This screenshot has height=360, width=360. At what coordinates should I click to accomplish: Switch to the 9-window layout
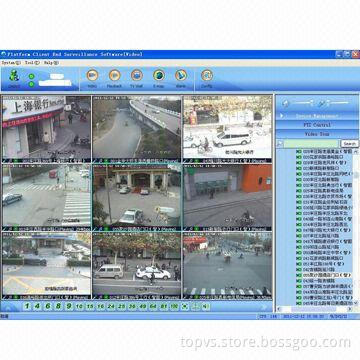tap(69, 306)
